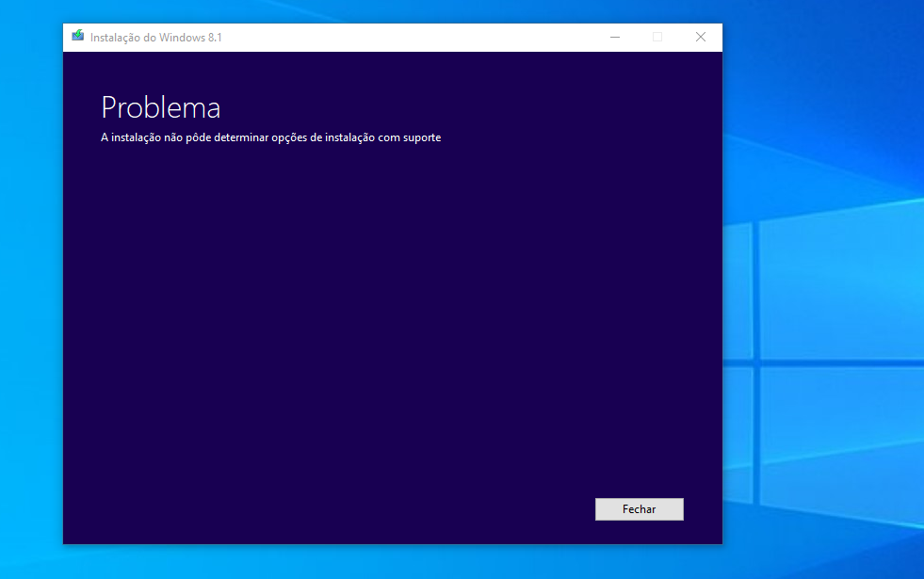
Task: Click the Windows 8.1 setup icon in title bar
Action: point(78,36)
